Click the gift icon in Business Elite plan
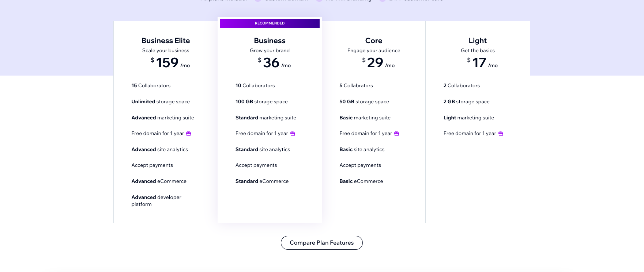The height and width of the screenshot is (272, 644). [189, 134]
